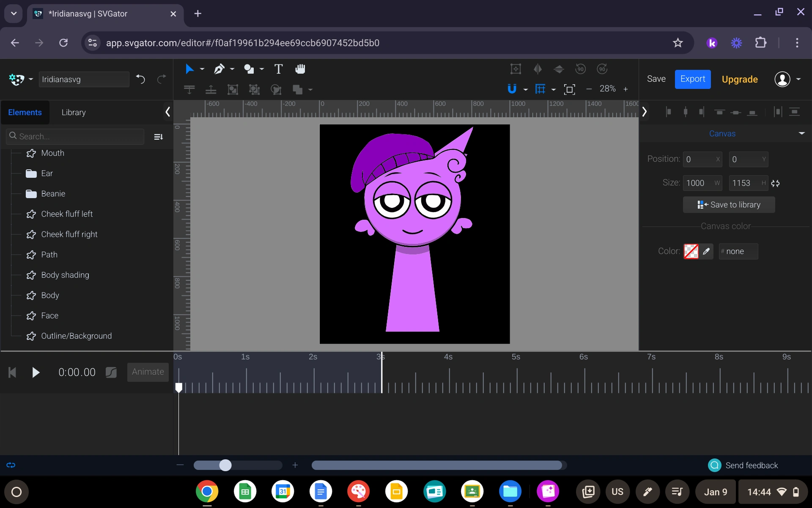The image size is (812, 508).
Task: Open the shape tool dropdown arrow
Action: pyautogui.click(x=262, y=69)
